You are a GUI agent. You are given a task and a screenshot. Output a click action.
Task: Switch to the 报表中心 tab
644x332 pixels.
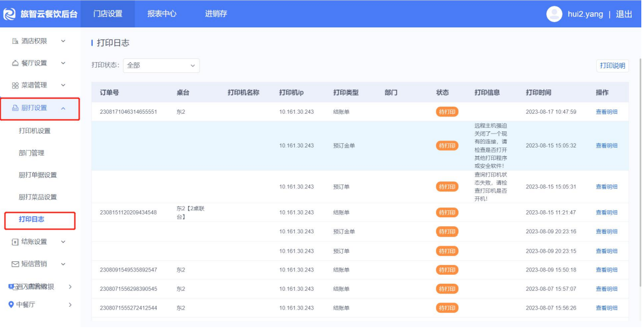pyautogui.click(x=162, y=14)
